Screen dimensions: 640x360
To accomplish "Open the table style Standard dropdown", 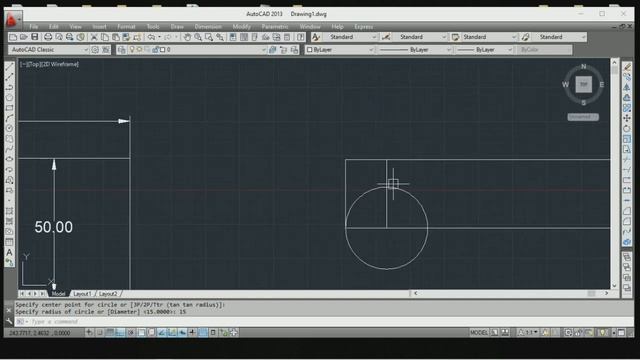I will pos(490,37).
